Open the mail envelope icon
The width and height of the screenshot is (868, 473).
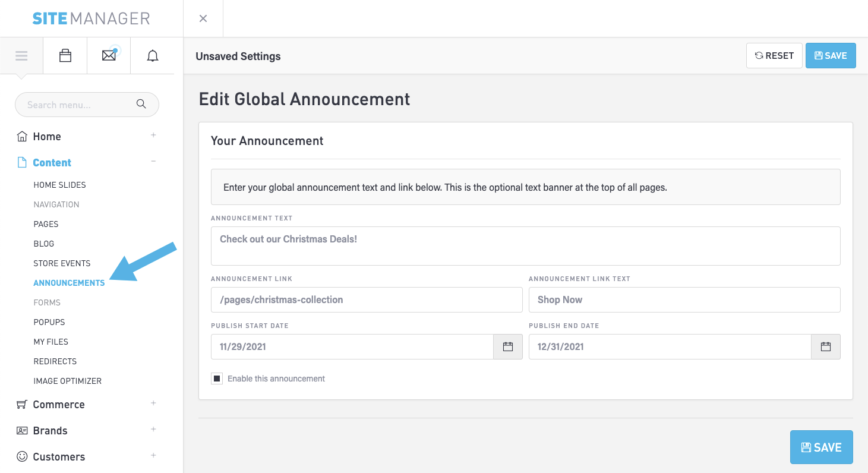click(x=109, y=56)
